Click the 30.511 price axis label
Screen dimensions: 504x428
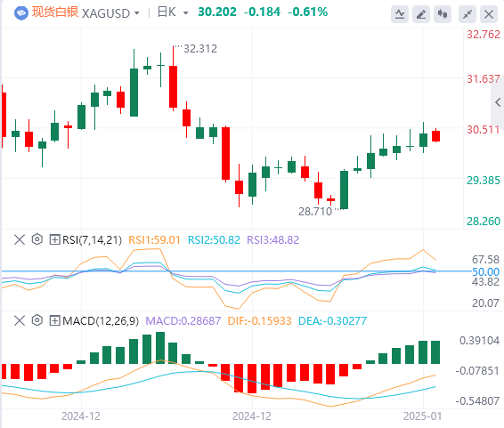point(484,130)
